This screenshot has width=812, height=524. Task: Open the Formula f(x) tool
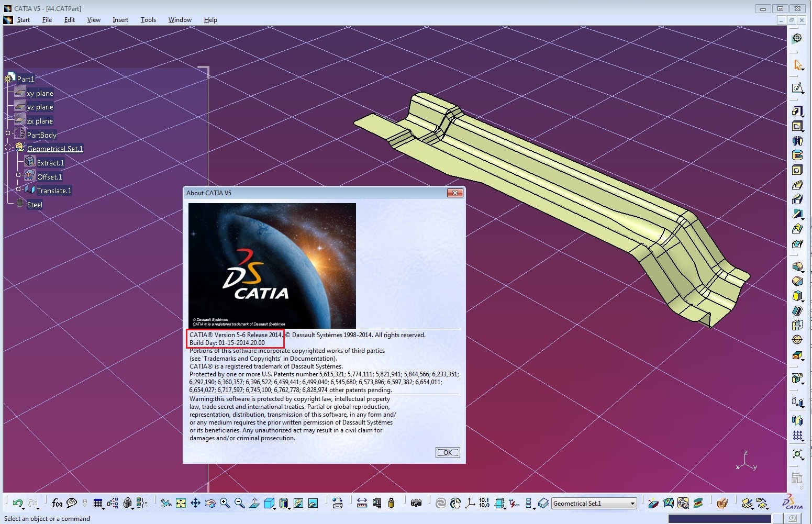tap(57, 503)
